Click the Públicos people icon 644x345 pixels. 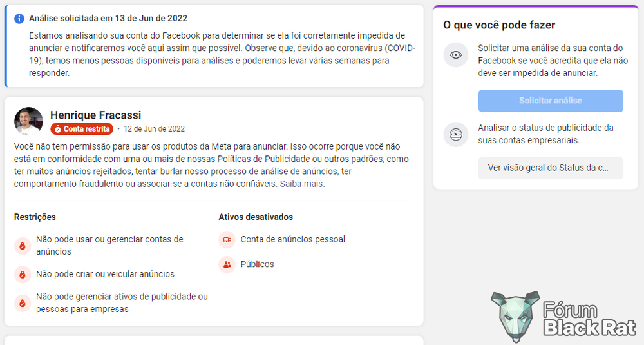tap(227, 264)
